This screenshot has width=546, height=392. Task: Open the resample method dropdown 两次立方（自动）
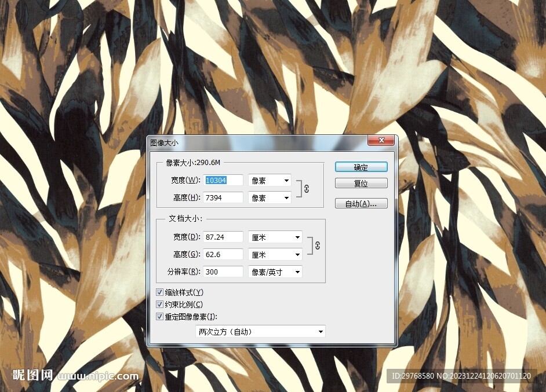[x=260, y=331]
